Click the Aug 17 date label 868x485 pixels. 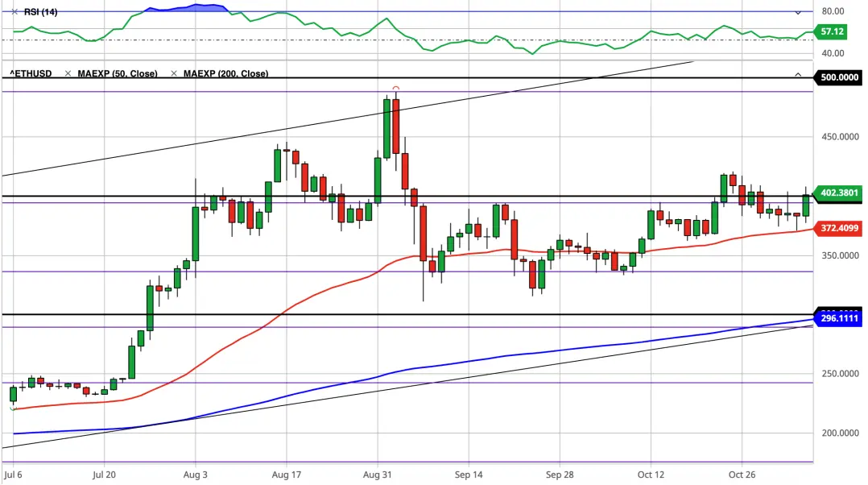click(x=286, y=475)
